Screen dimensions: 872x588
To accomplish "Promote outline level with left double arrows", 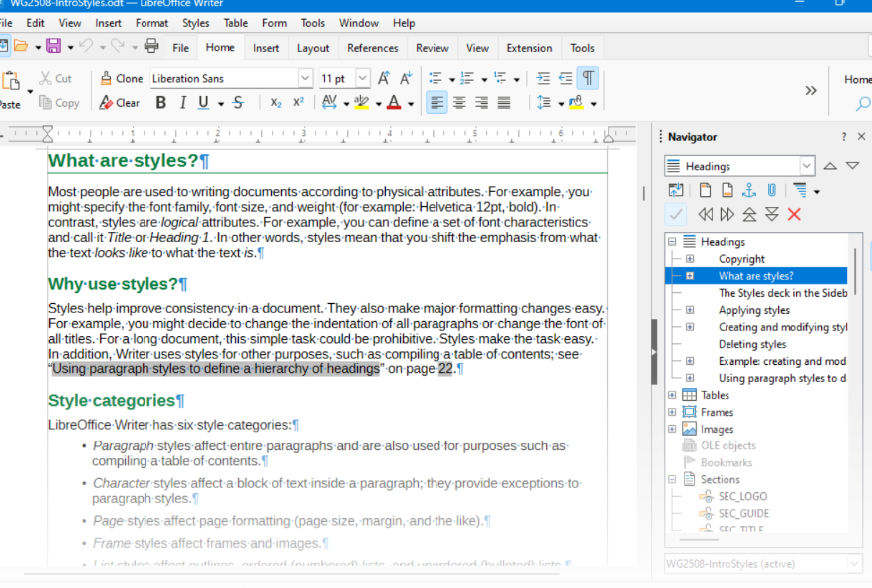I will [706, 214].
